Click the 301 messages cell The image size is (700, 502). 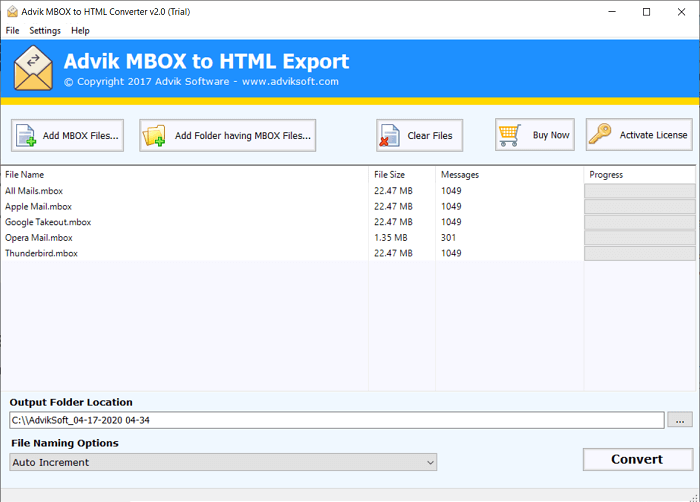click(448, 238)
